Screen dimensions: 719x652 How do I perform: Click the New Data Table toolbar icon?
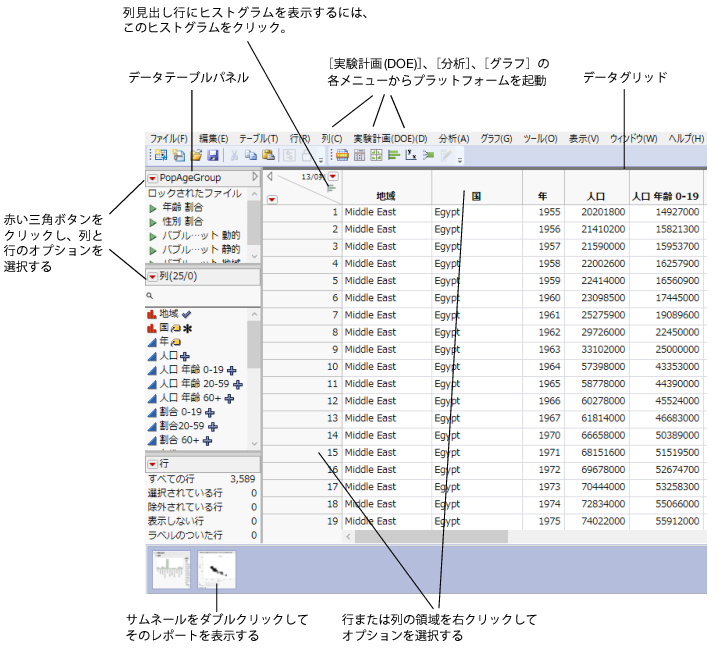tap(161, 155)
